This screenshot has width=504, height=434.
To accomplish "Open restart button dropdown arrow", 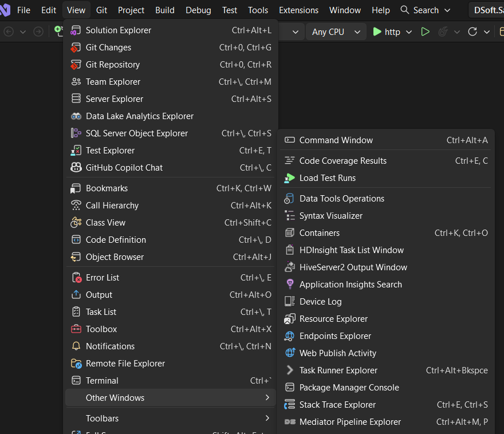I will 487,32.
